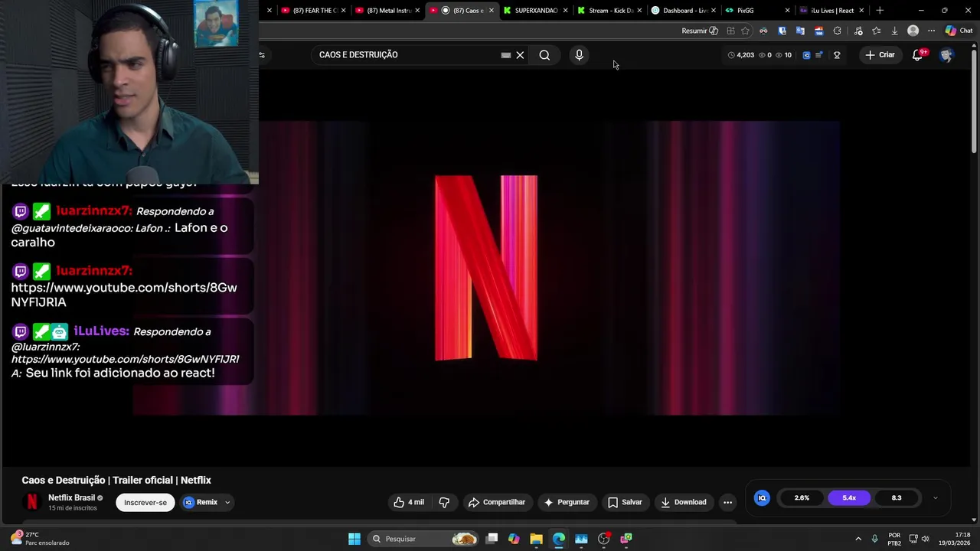Open the Netflix Brasil channel avatar
Screen dimensions: 980x551
[x=32, y=502]
